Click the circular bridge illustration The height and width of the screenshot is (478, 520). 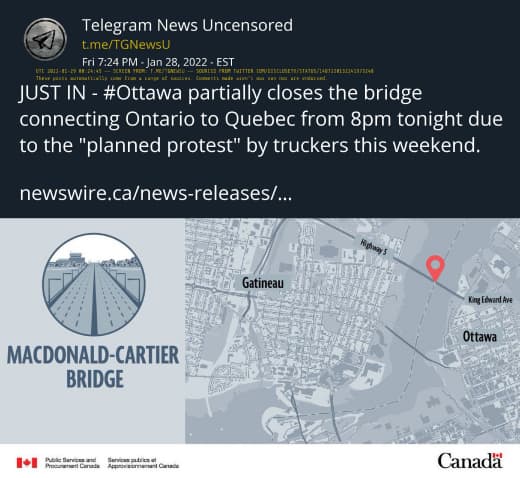click(x=94, y=284)
